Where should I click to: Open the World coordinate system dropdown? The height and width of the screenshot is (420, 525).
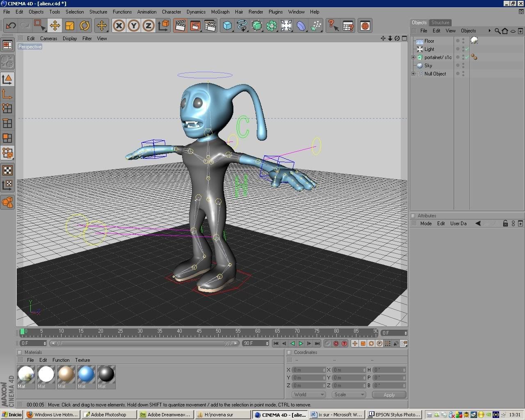[309, 395]
